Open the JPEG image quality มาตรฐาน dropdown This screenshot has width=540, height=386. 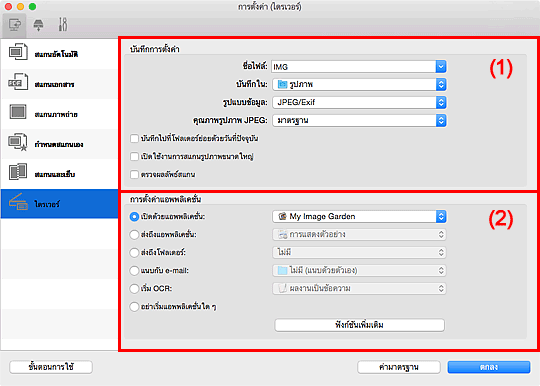[359, 121]
